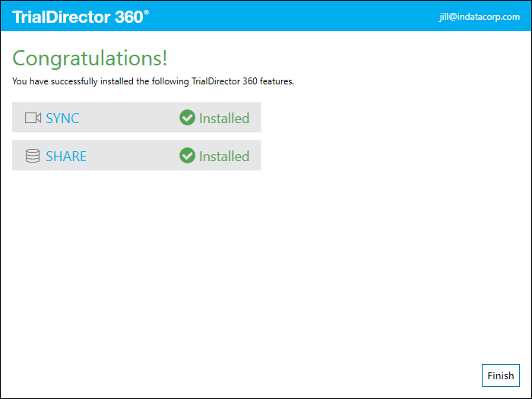The image size is (532, 399).
Task: Select the SHARE feature label
Action: pos(66,157)
